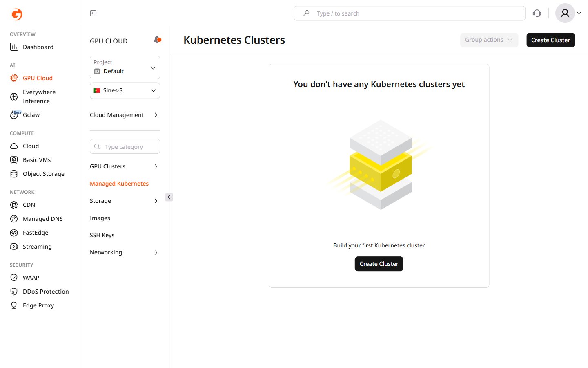Image resolution: width=588 pixels, height=368 pixels.
Task: Open the Project Default dropdown
Action: 125,67
